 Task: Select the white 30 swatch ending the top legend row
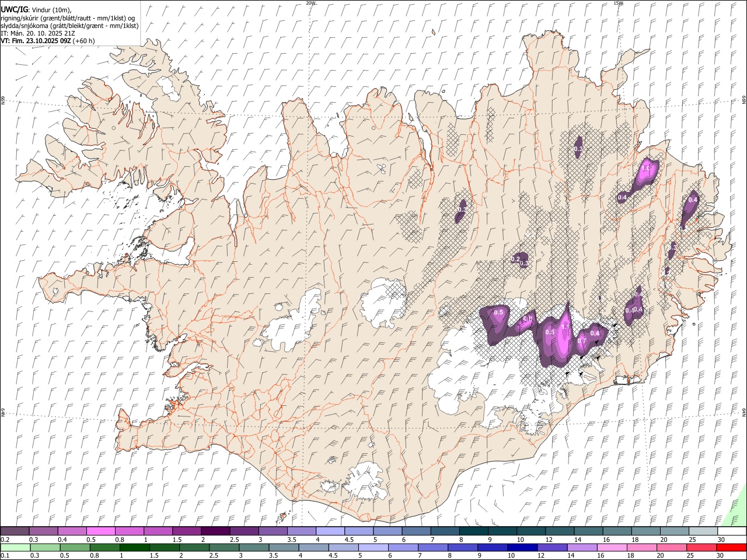click(x=732, y=531)
